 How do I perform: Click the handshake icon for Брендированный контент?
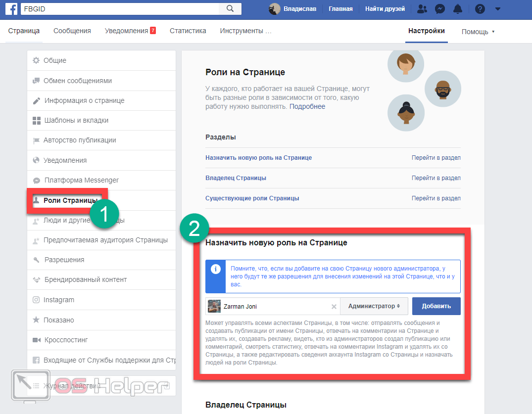(x=36, y=280)
